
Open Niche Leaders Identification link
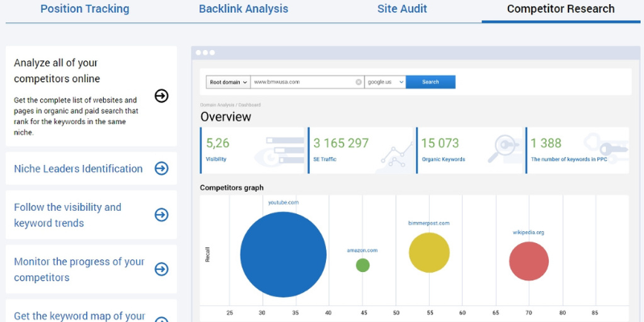(x=78, y=169)
